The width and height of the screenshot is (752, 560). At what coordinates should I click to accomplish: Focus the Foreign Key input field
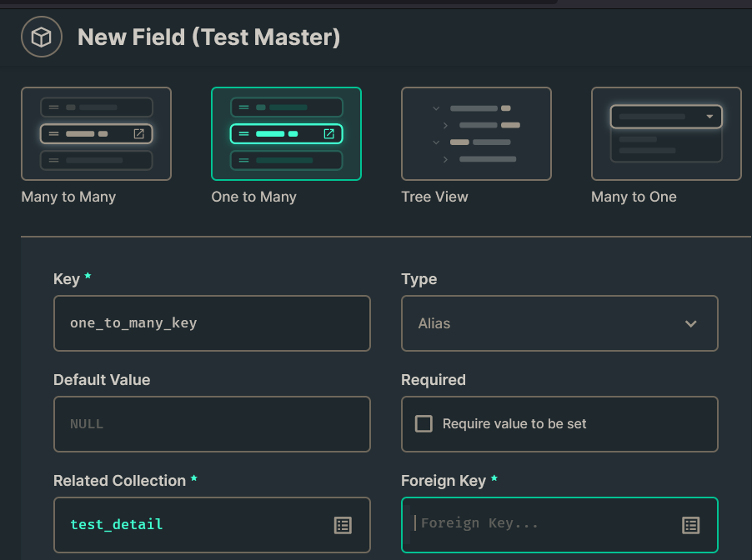[559, 525]
